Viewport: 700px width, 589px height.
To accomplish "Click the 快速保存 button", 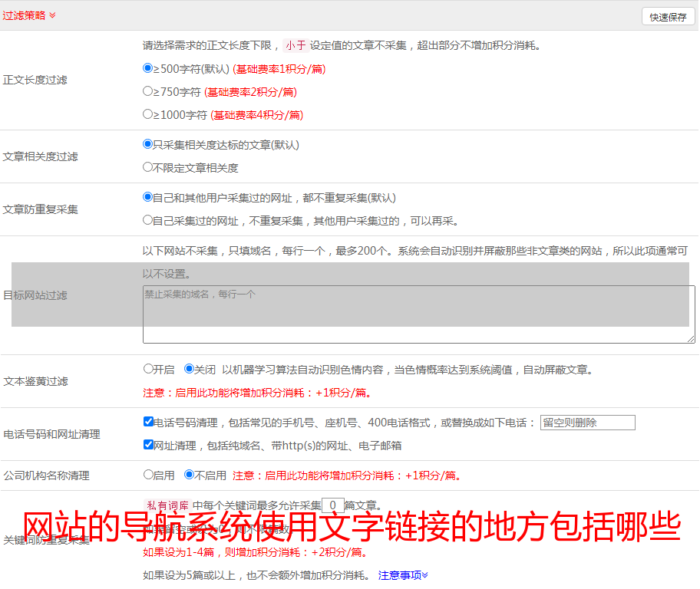I will [667, 17].
